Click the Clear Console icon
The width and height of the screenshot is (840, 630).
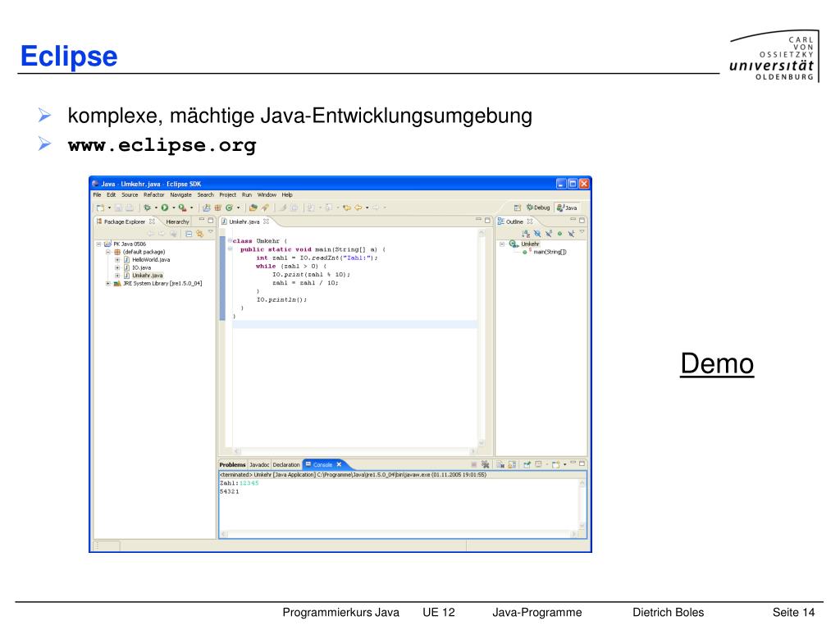pos(500,464)
